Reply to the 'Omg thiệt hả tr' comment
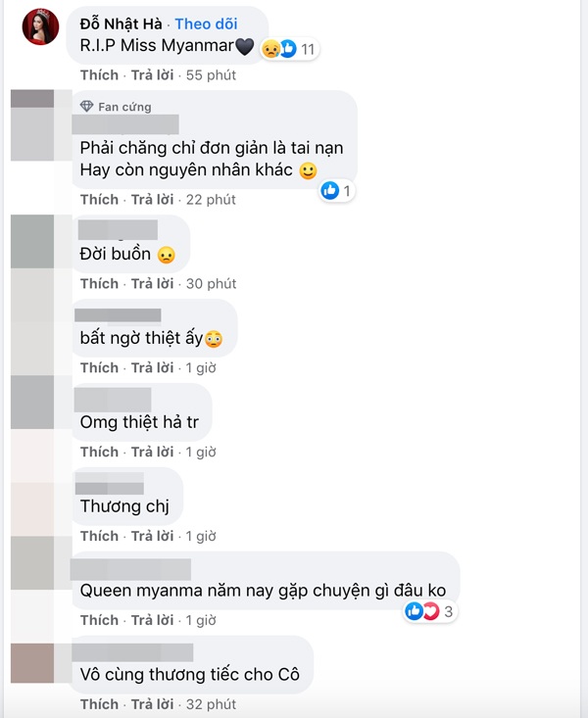The image size is (588, 718). [x=152, y=453]
